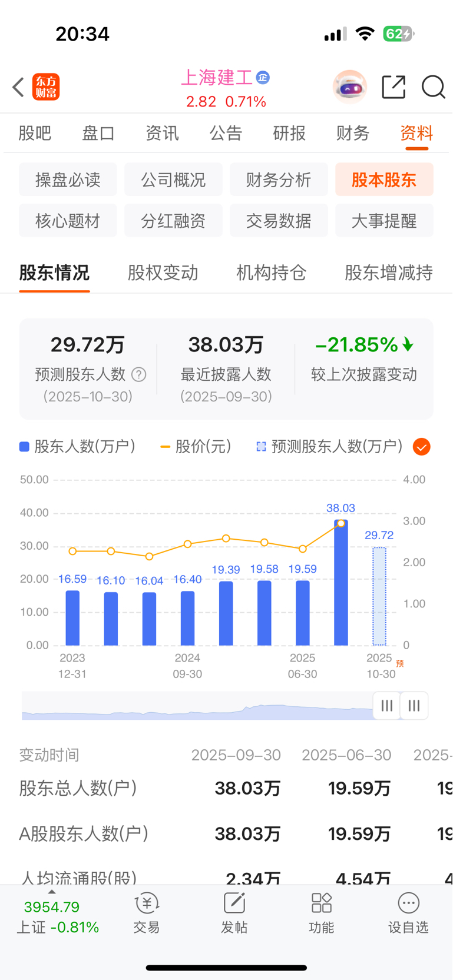The image size is (453, 980).
Task: Tap the 变动时间 header label
Action: (x=49, y=755)
